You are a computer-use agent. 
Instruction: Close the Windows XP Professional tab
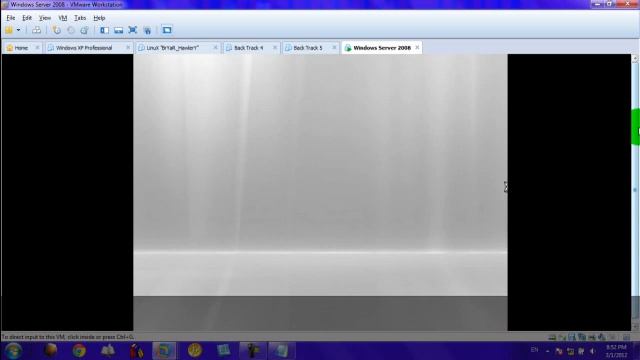click(x=128, y=48)
